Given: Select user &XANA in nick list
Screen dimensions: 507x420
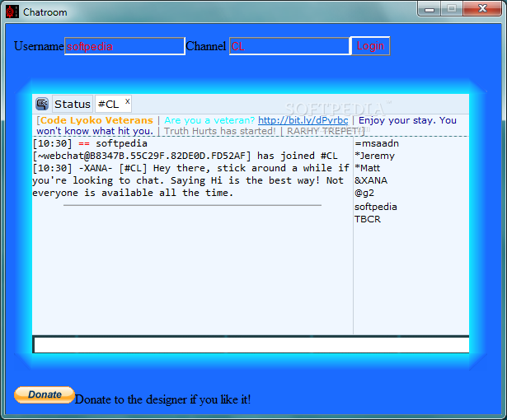Looking at the screenshot, I should click(x=371, y=180).
